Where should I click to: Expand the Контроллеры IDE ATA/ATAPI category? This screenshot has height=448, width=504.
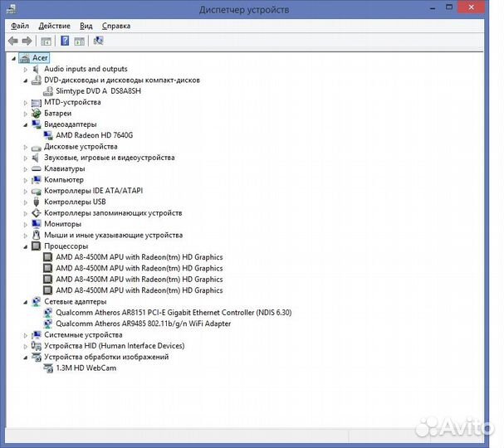coord(26,192)
